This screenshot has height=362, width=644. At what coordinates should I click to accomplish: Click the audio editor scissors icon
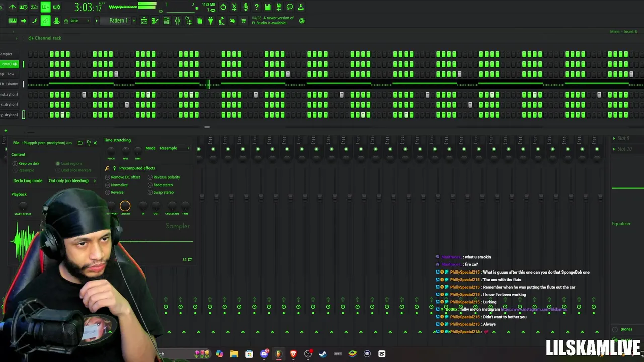[x=234, y=7]
